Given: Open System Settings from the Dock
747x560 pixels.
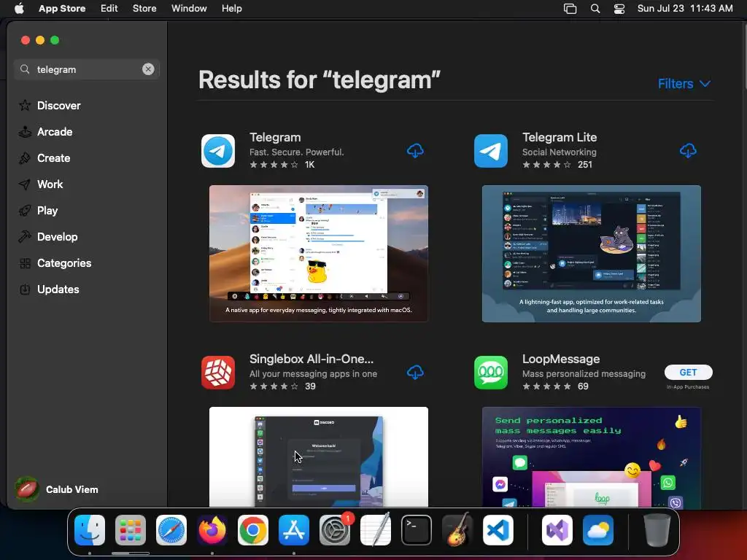Looking at the screenshot, I should pyautogui.click(x=335, y=530).
